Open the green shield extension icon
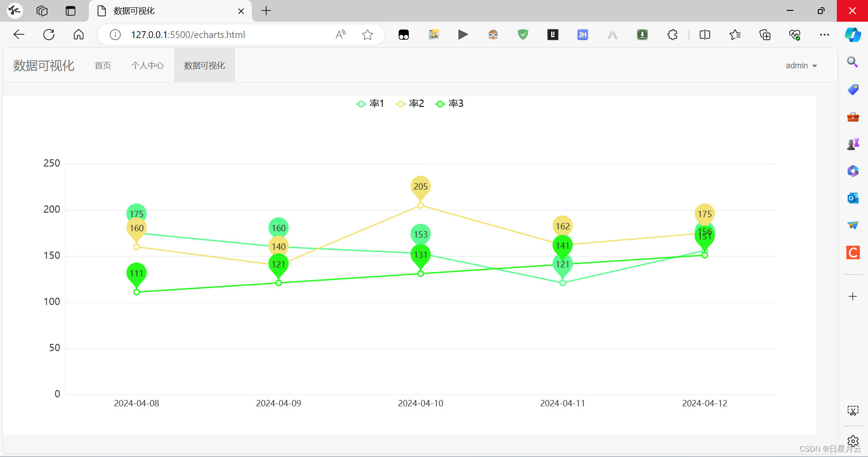Screen dimensions: 868x457 pyautogui.click(x=523, y=34)
